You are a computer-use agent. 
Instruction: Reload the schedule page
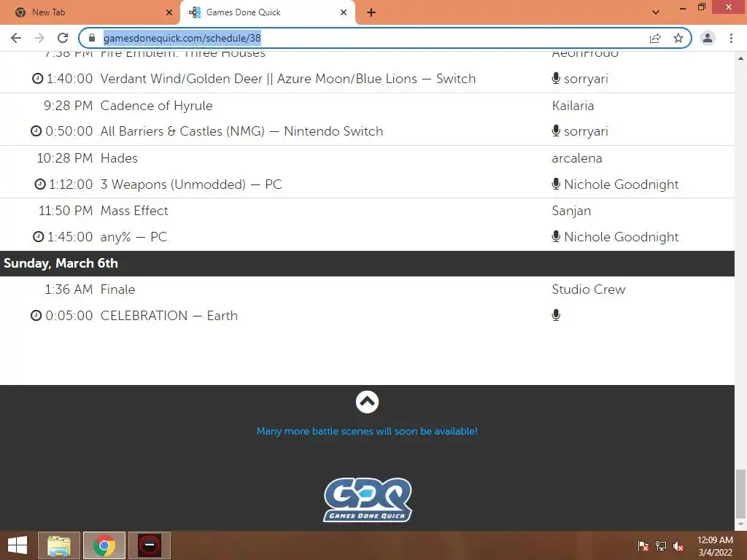tap(63, 38)
